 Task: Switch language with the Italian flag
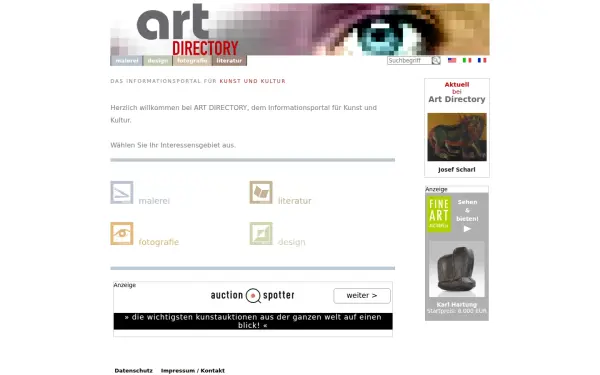pyautogui.click(x=467, y=60)
